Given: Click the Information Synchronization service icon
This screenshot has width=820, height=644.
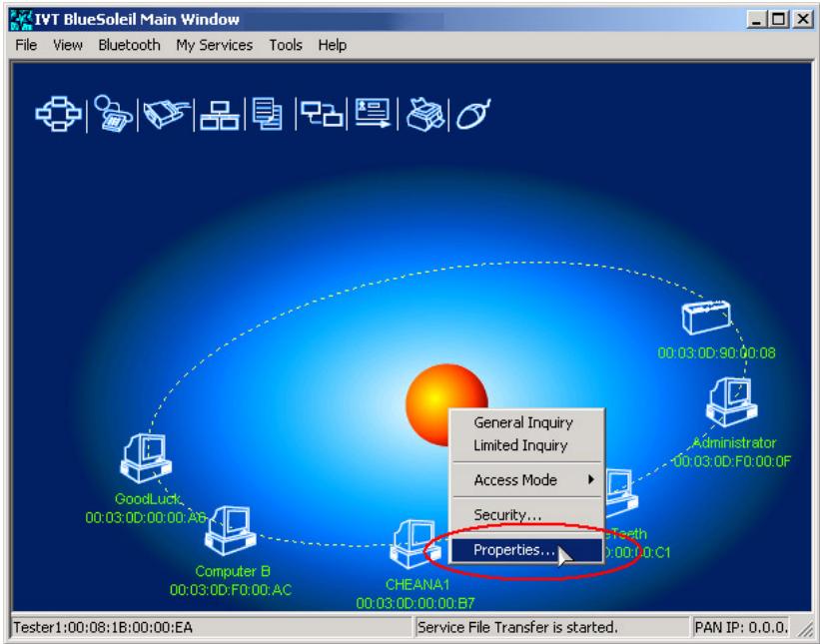Looking at the screenshot, I should pos(322,114).
